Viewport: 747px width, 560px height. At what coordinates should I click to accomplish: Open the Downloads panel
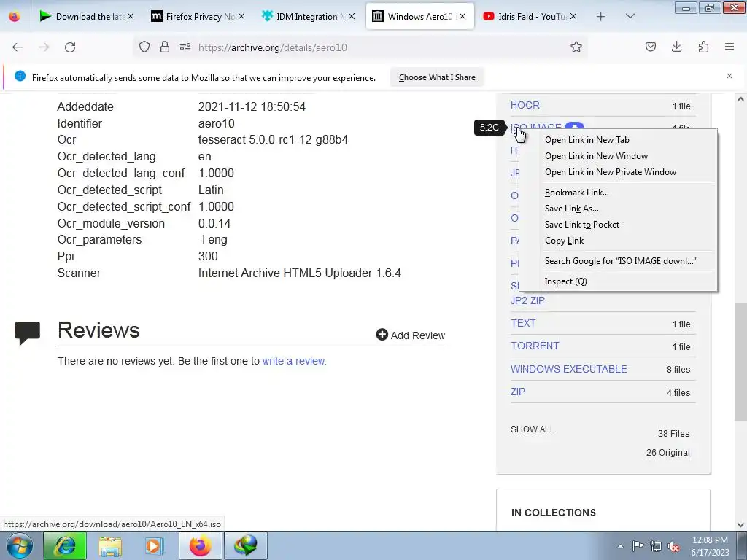click(676, 47)
